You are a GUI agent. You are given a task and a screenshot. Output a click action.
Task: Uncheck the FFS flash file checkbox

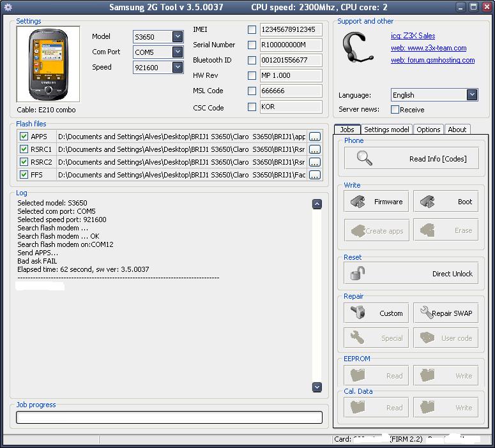[x=24, y=174]
